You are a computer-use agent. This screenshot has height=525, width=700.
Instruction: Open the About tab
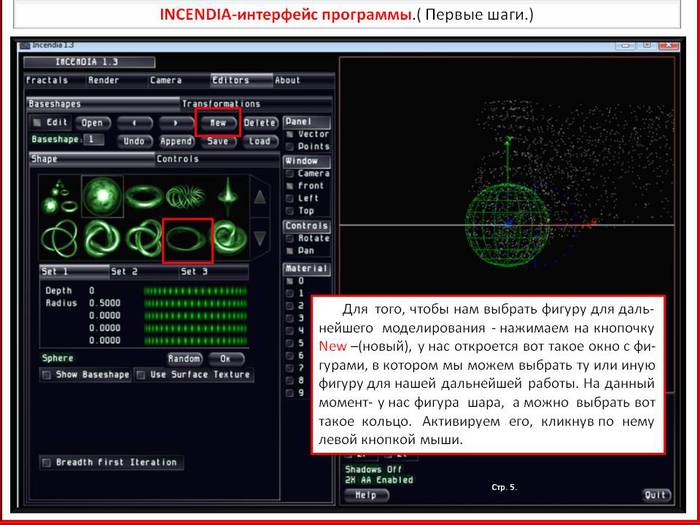tap(303, 80)
